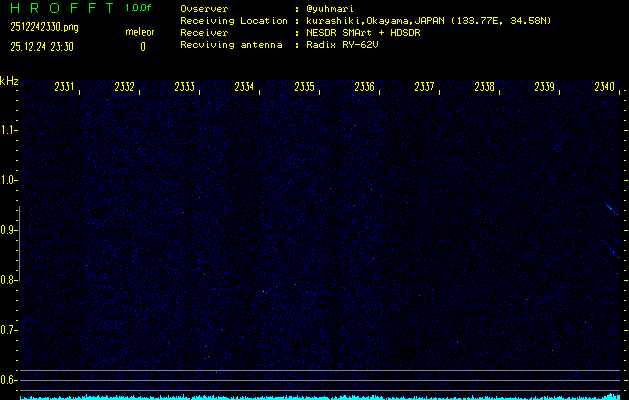Screen dimensions: 629x400
Task: Click the 1.0 kHz frequency label
Action: tap(9, 180)
